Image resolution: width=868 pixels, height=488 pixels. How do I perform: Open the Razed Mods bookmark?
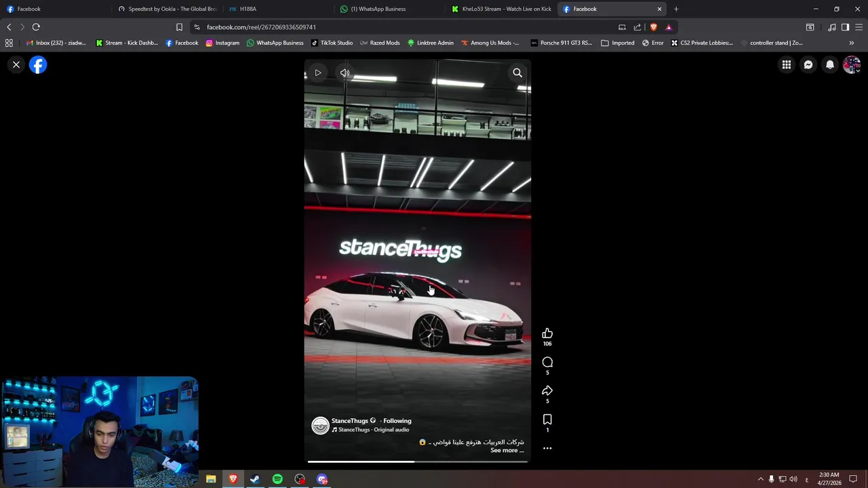point(380,43)
